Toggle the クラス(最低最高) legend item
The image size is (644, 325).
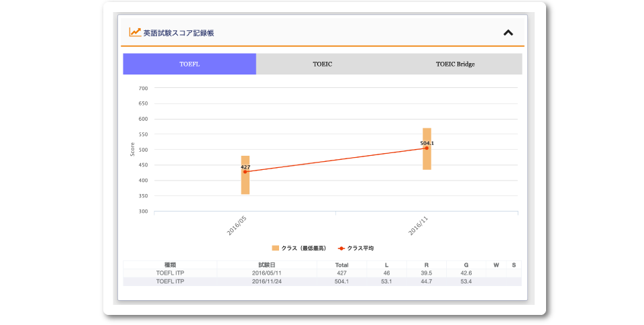tap(299, 248)
